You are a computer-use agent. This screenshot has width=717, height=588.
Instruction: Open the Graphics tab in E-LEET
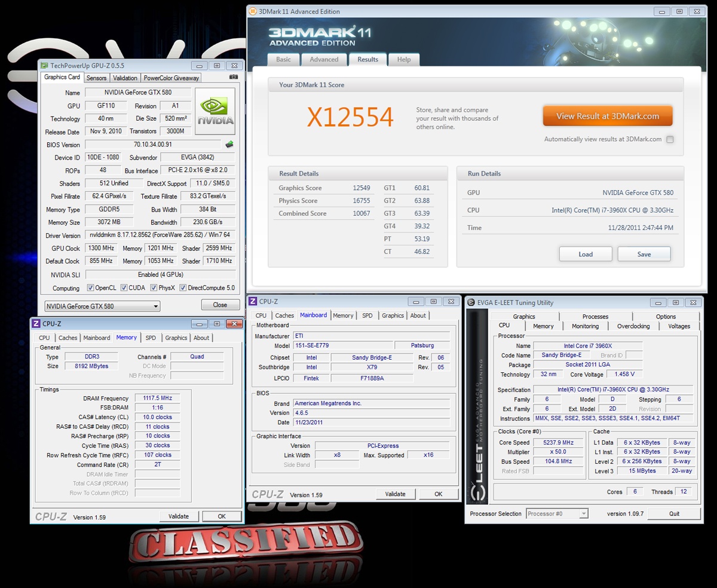(524, 317)
